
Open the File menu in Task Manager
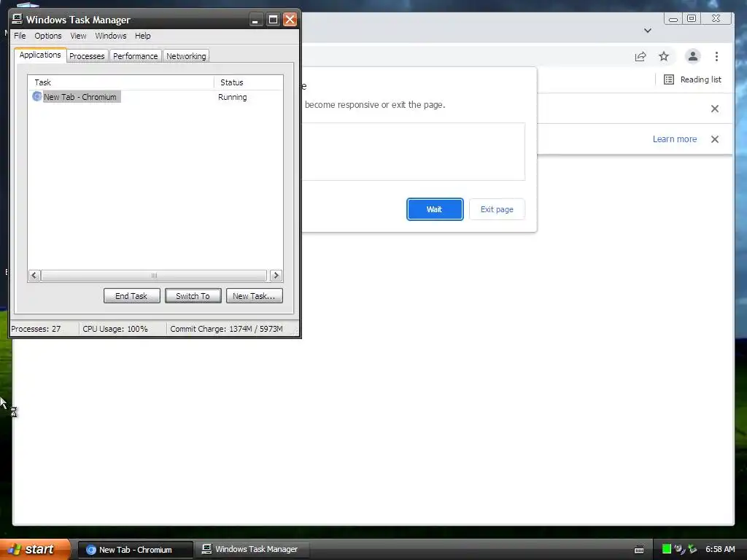tap(20, 36)
